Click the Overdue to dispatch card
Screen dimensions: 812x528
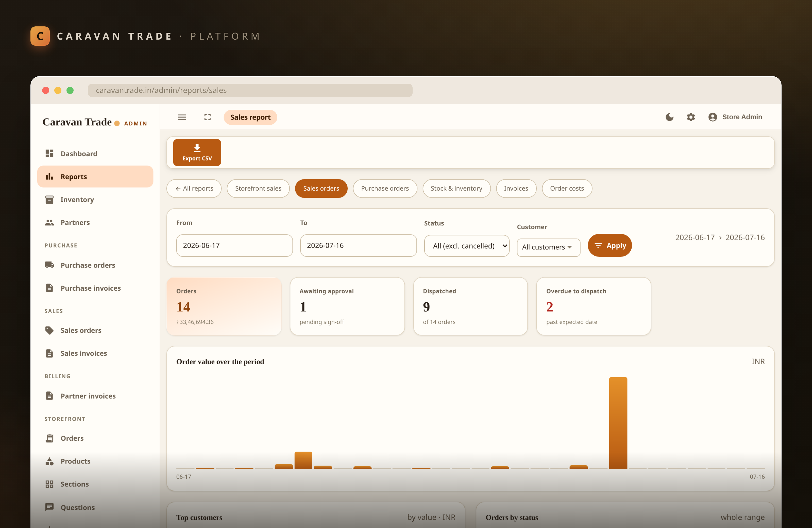(x=593, y=306)
